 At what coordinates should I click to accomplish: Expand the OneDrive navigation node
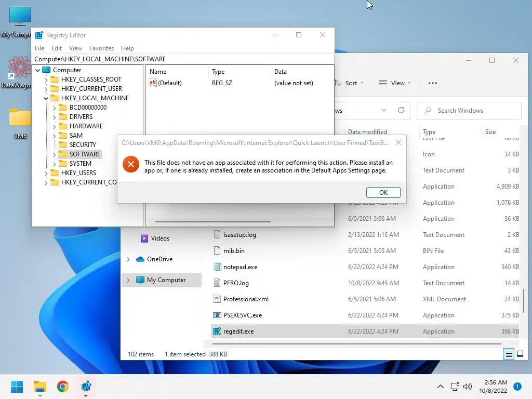(x=128, y=259)
